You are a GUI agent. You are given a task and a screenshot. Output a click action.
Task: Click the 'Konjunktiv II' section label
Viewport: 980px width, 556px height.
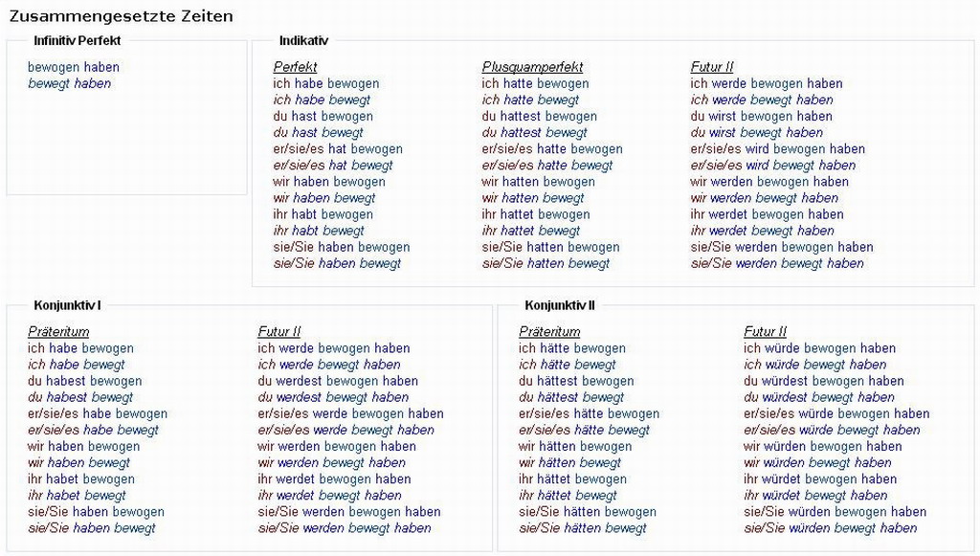click(560, 305)
